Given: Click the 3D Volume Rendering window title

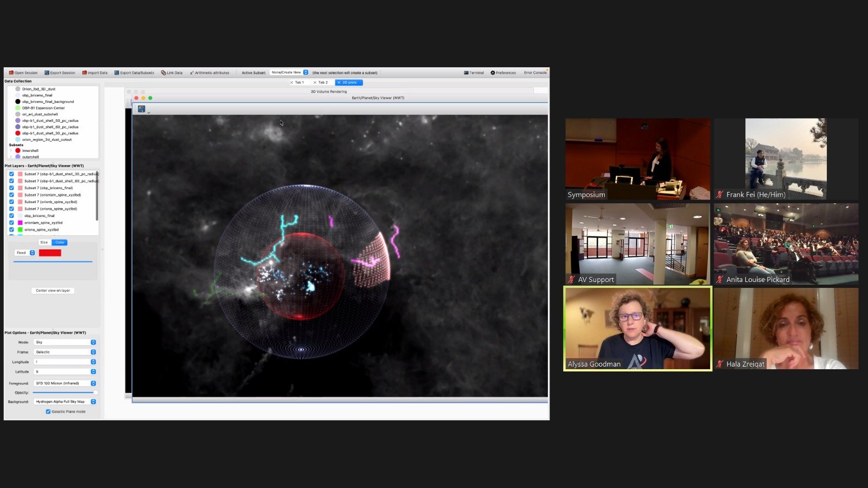Looking at the screenshot, I should click(329, 92).
